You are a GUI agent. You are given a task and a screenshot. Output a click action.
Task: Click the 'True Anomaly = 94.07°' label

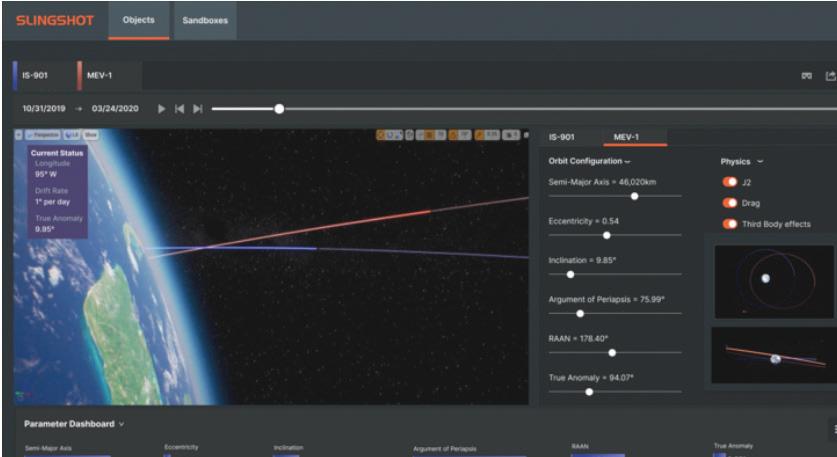coord(591,377)
